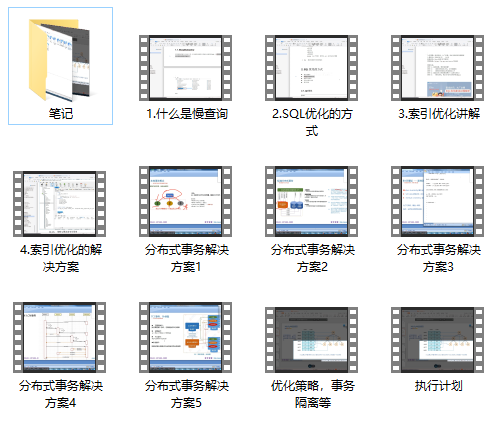Click the file name 1.什么是慢查询
The height and width of the screenshot is (423, 499).
pyautogui.click(x=187, y=114)
